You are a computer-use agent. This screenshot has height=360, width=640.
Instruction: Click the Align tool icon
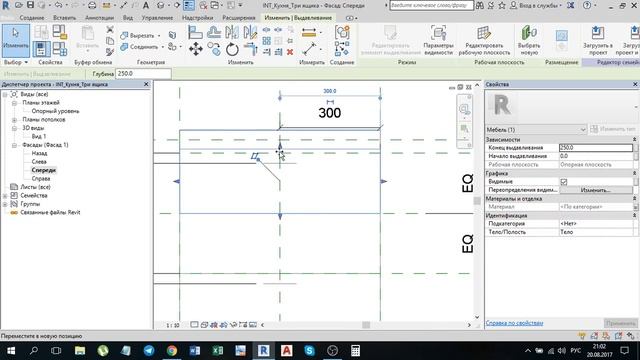click(x=195, y=32)
